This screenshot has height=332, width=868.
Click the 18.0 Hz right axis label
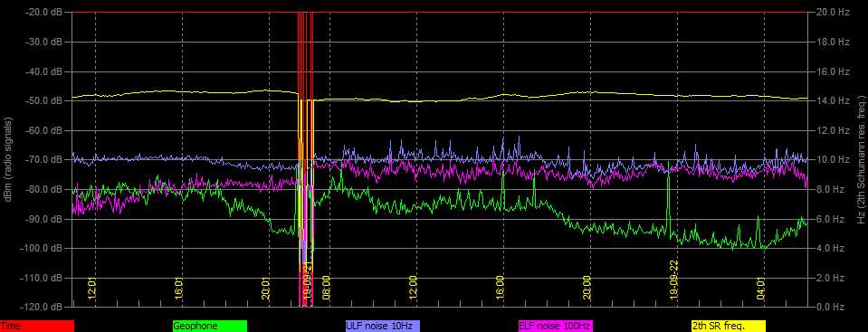click(x=832, y=42)
